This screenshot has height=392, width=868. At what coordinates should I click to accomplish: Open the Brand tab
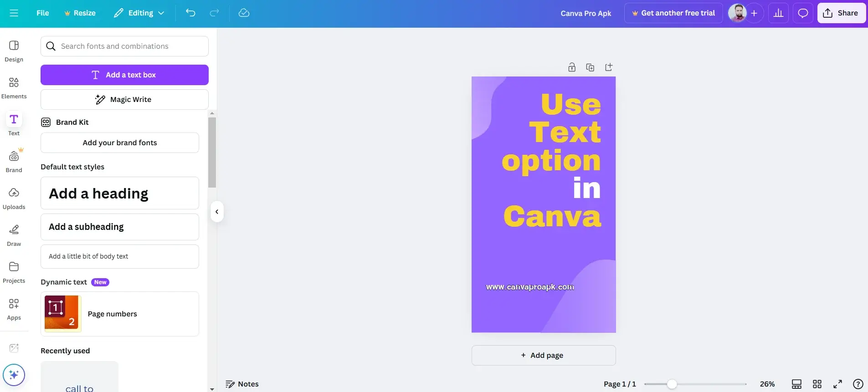coord(14,162)
